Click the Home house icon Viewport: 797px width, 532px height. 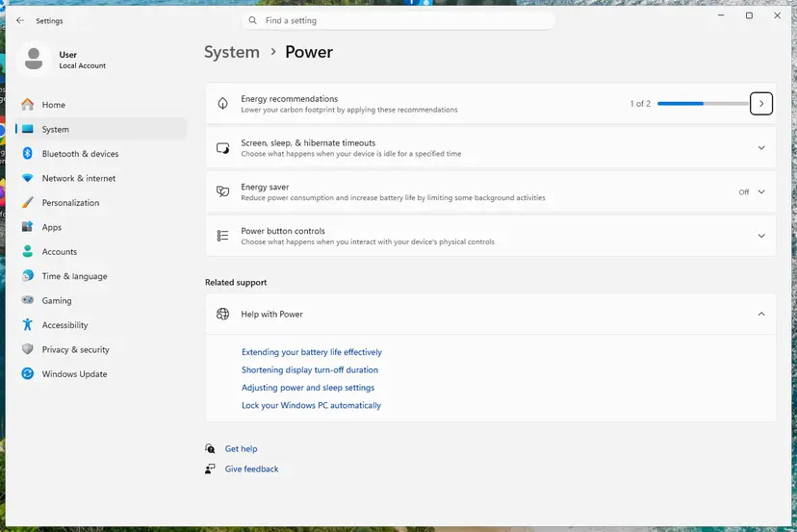28,105
